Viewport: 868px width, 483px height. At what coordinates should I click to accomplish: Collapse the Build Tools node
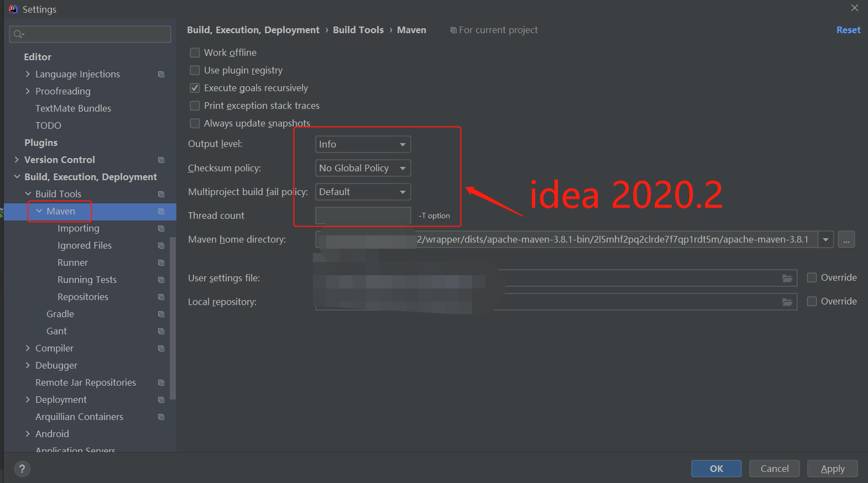[28, 194]
